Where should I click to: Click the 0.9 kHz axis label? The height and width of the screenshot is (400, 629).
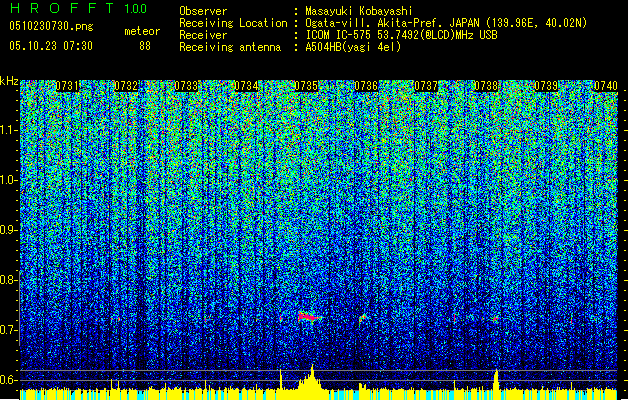(x=9, y=230)
